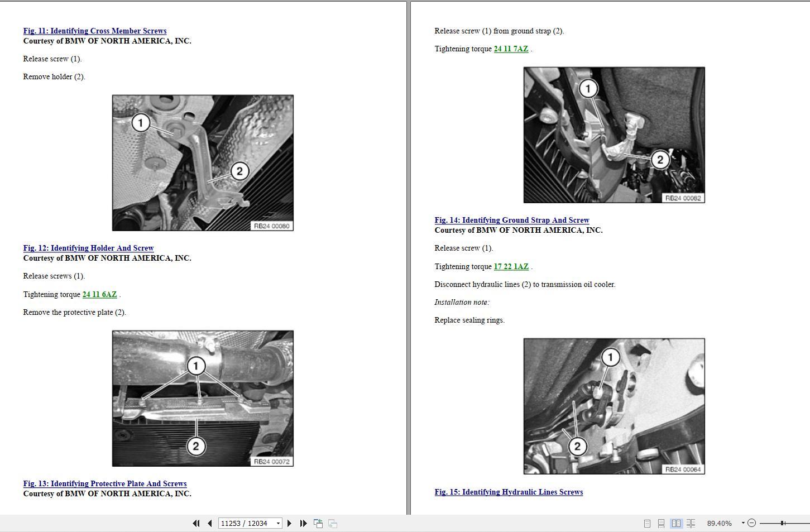Switch to single page view
The image size is (810, 532).
pyautogui.click(x=647, y=523)
